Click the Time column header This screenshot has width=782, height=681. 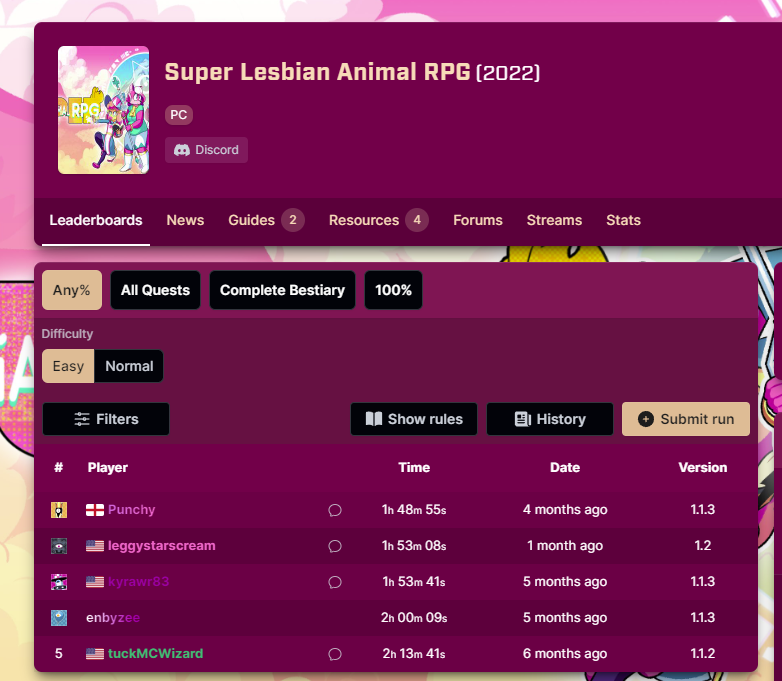point(414,467)
